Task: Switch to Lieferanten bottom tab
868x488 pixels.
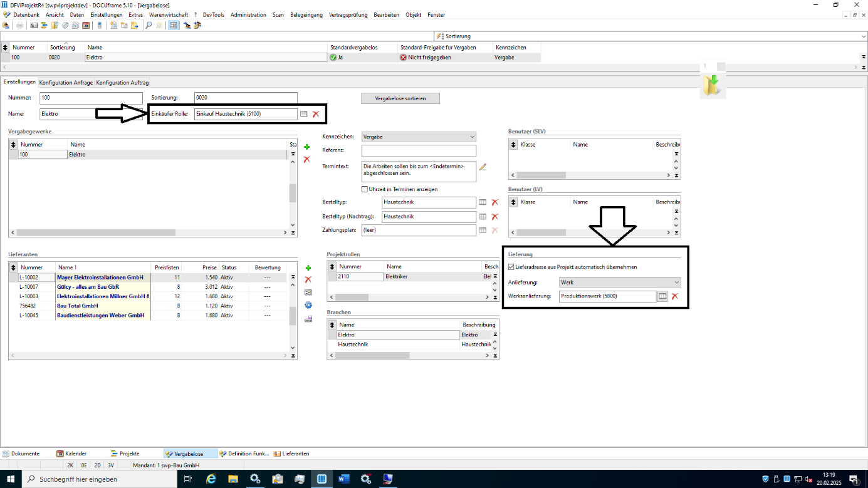Action: click(291, 454)
